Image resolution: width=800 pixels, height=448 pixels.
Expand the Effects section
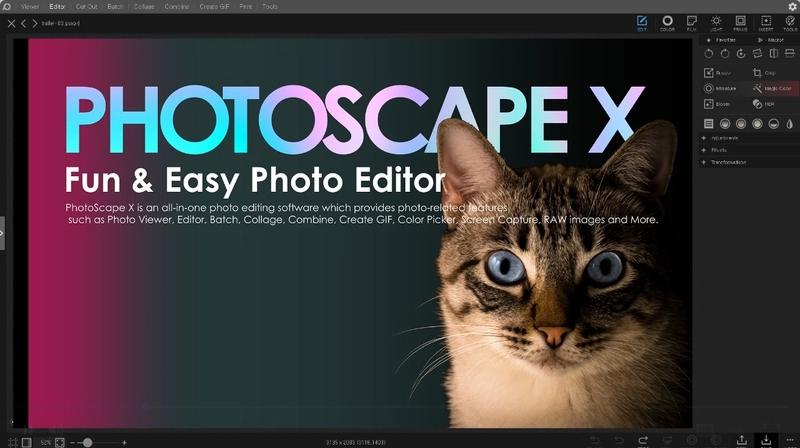[749, 150]
